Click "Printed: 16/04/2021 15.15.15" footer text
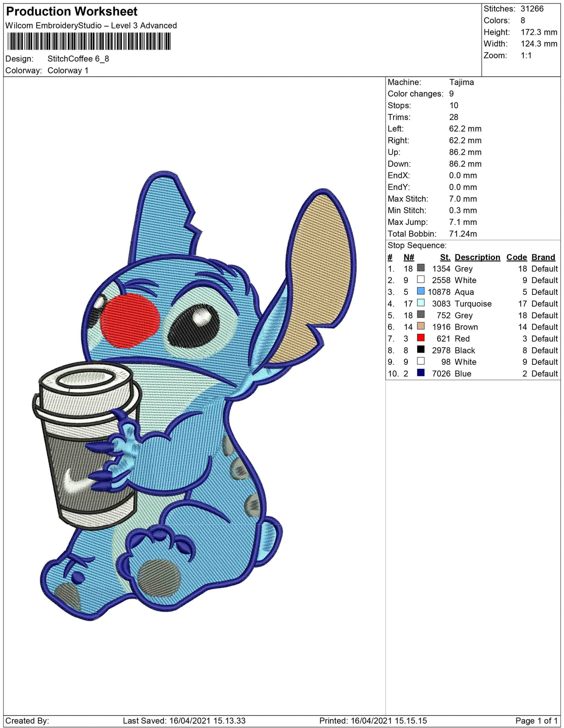The height and width of the screenshot is (728, 564). 373,721
